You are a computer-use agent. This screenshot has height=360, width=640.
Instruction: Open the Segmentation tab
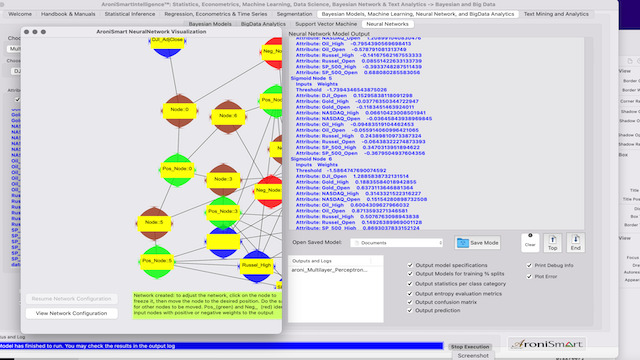click(294, 14)
